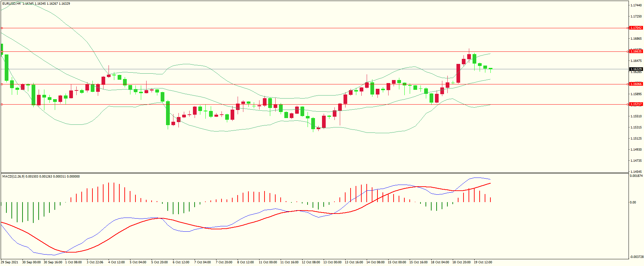644x266 pixels.
Task: Click the 19 Oct 12:00 time label
Action: (x=483, y=262)
